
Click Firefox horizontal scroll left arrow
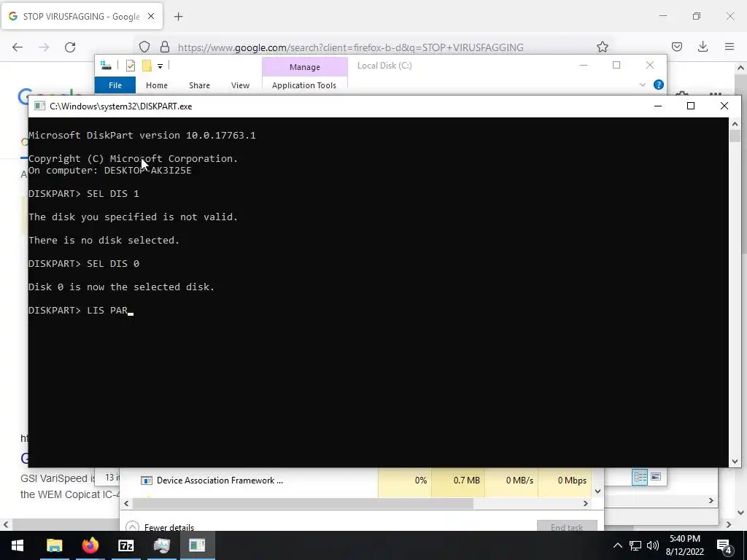pyautogui.click(x=5, y=524)
